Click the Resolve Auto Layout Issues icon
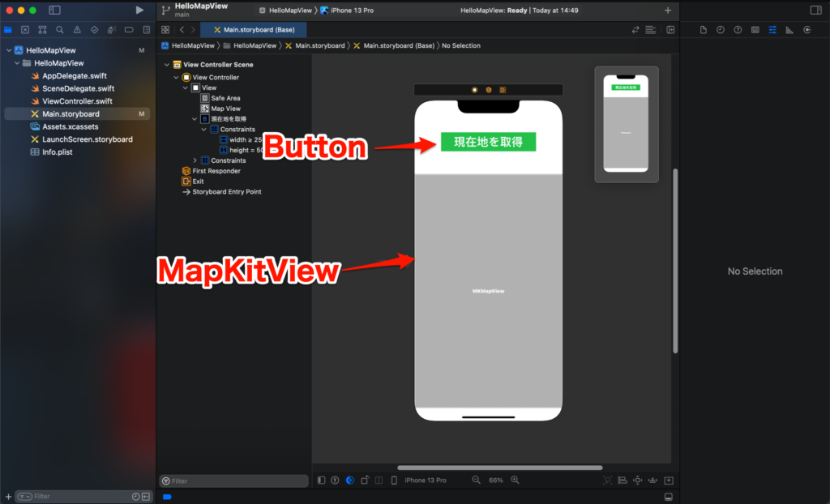This screenshot has width=830, height=504. (653, 480)
